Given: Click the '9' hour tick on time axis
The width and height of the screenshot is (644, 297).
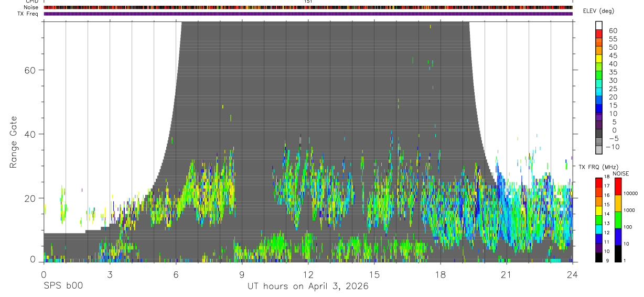Looking at the screenshot, I should click(x=242, y=274).
